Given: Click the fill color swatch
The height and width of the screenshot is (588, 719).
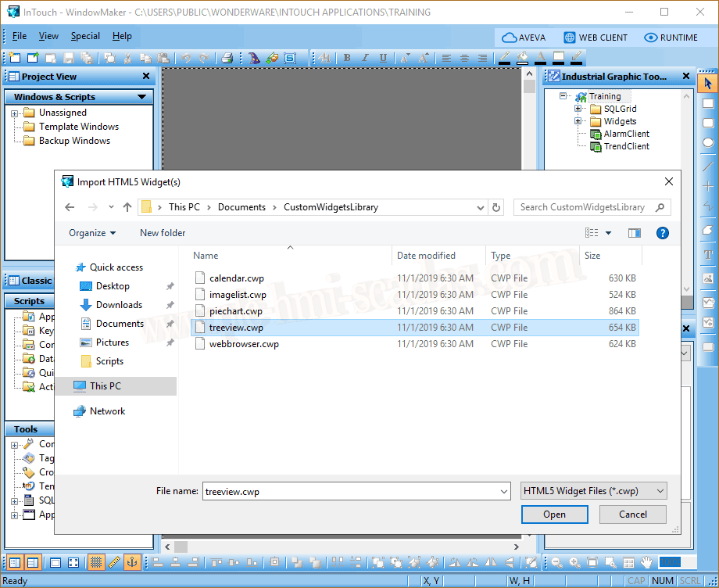Looking at the screenshot, I should [522, 58].
